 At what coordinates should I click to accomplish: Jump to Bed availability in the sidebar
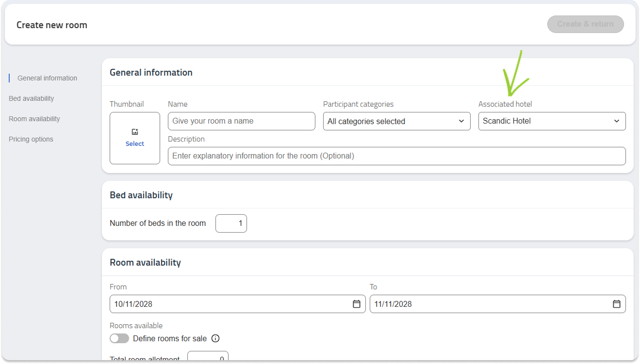click(32, 98)
